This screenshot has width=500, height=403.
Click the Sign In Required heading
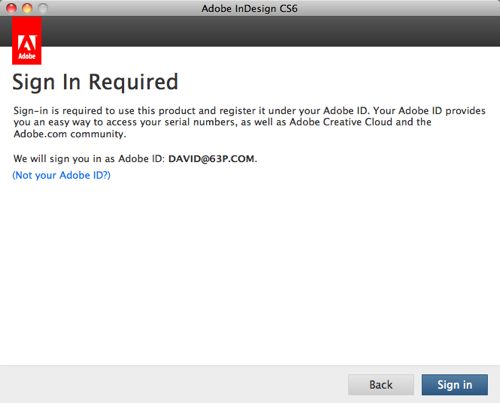point(95,82)
